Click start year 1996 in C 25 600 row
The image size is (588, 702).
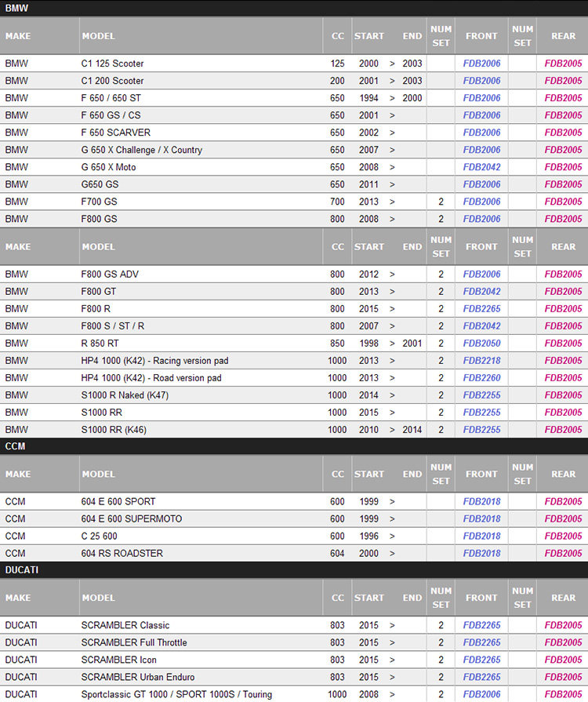368,536
